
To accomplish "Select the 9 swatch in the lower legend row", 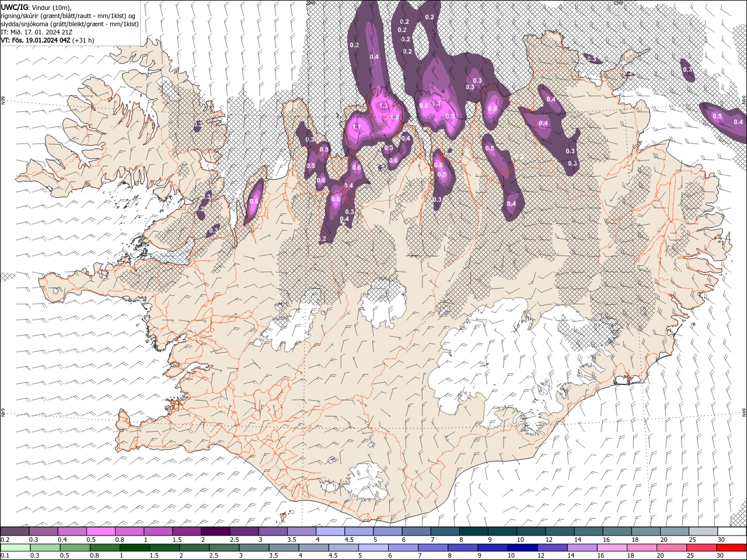I will tap(492, 548).
